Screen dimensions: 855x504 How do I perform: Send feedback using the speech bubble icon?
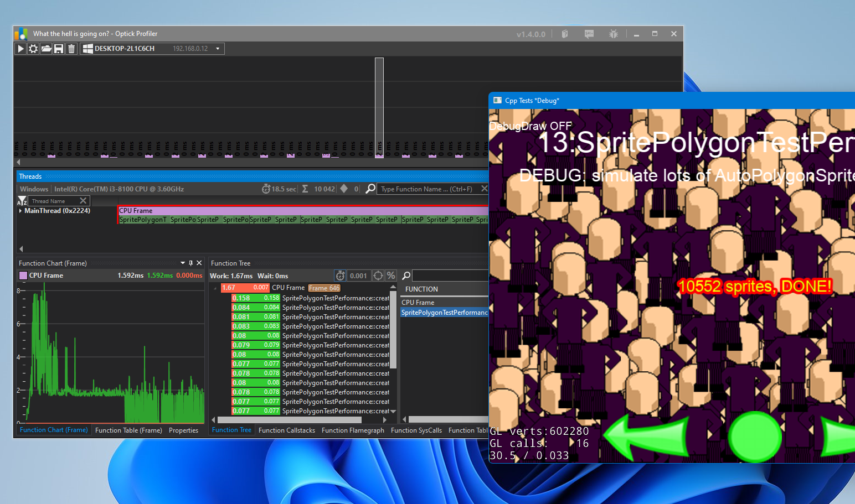[x=589, y=34]
